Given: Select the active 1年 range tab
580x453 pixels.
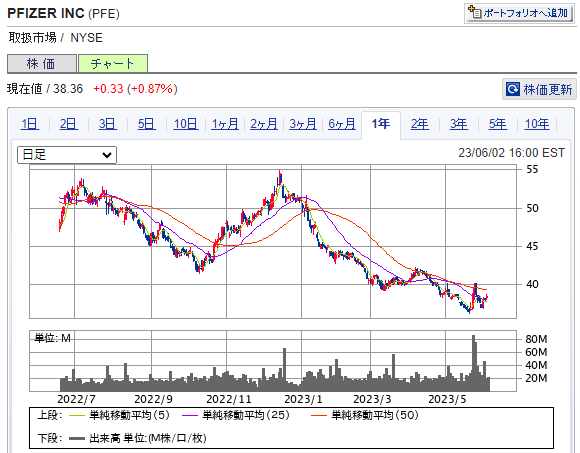Looking at the screenshot, I should pyautogui.click(x=381, y=125).
